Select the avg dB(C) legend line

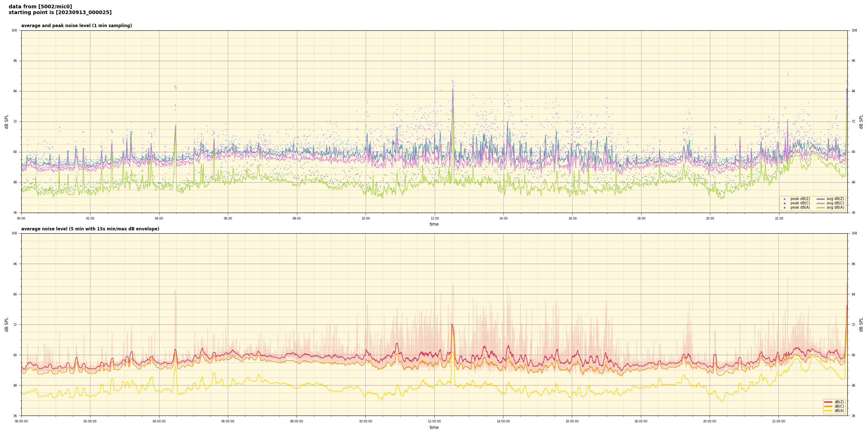pos(821,203)
